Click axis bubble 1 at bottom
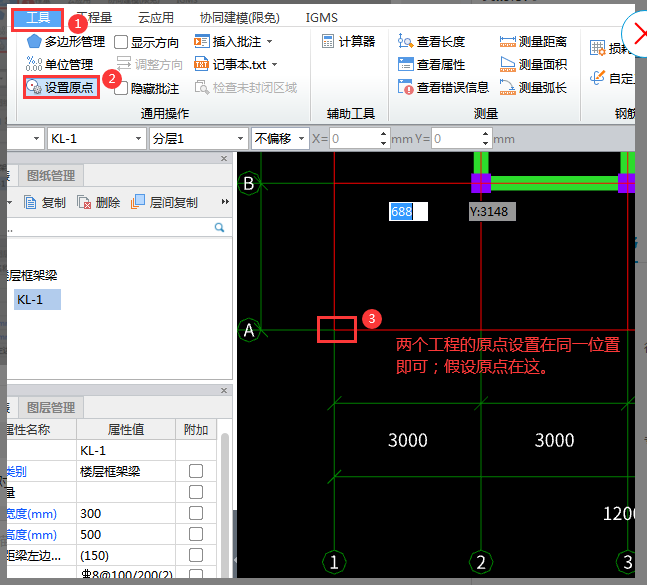Viewport: 647px width, 585px height. [334, 562]
